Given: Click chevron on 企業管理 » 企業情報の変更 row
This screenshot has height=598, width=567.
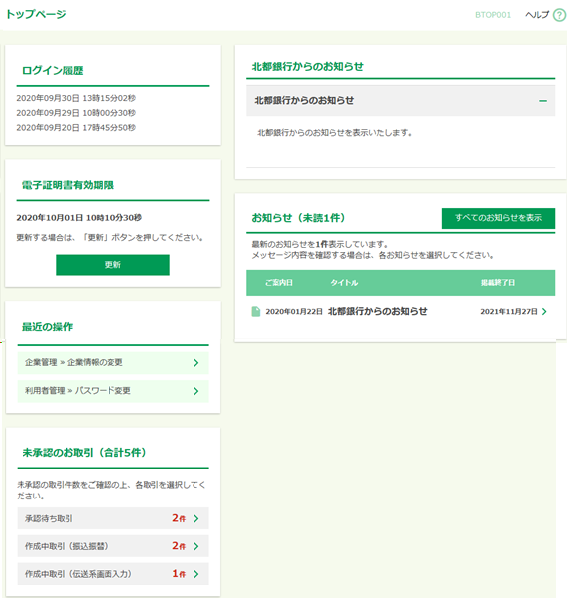Looking at the screenshot, I should tap(196, 363).
